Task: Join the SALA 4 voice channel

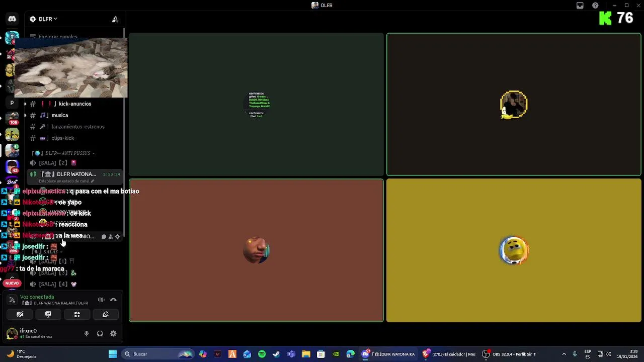Action: [74, 284]
